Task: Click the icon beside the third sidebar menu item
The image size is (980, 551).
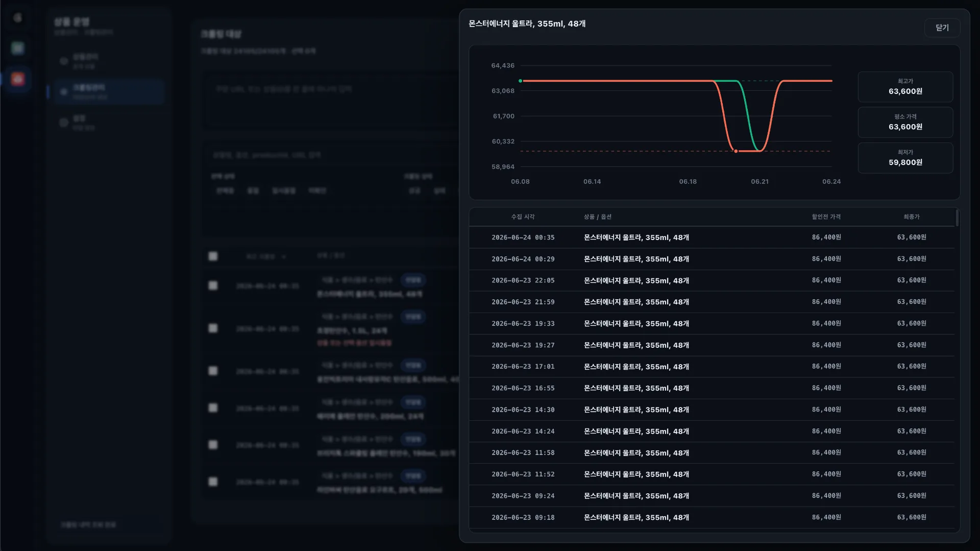Action: coord(64,123)
